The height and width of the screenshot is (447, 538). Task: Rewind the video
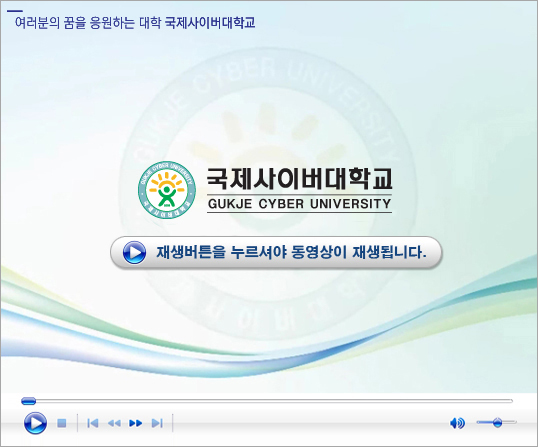point(114,423)
